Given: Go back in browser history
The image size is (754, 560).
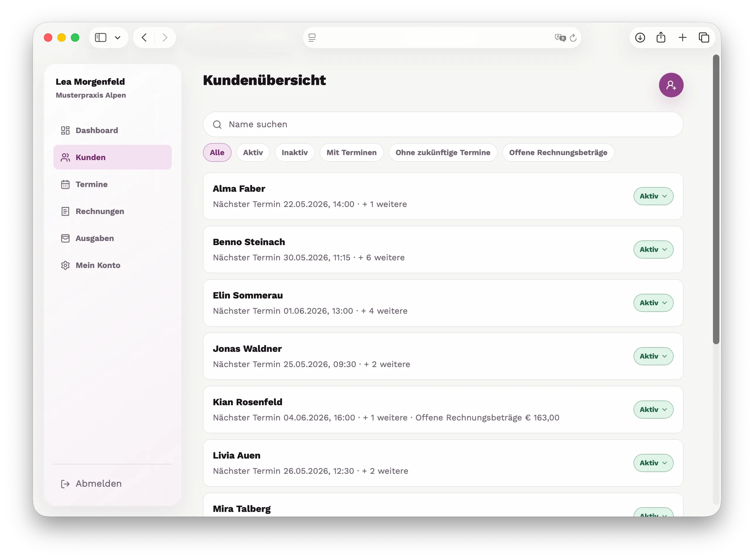Looking at the screenshot, I should click(144, 37).
